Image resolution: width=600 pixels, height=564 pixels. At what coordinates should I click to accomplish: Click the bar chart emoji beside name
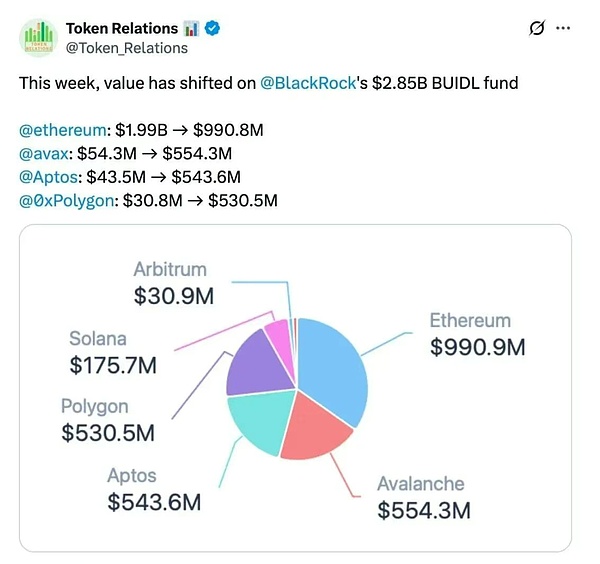[197, 28]
